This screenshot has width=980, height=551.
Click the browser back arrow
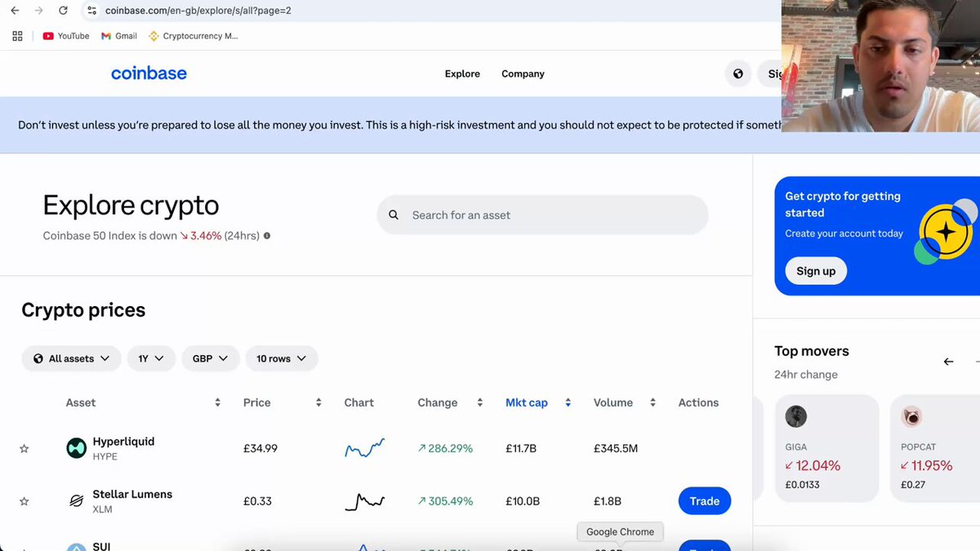pyautogui.click(x=15, y=11)
